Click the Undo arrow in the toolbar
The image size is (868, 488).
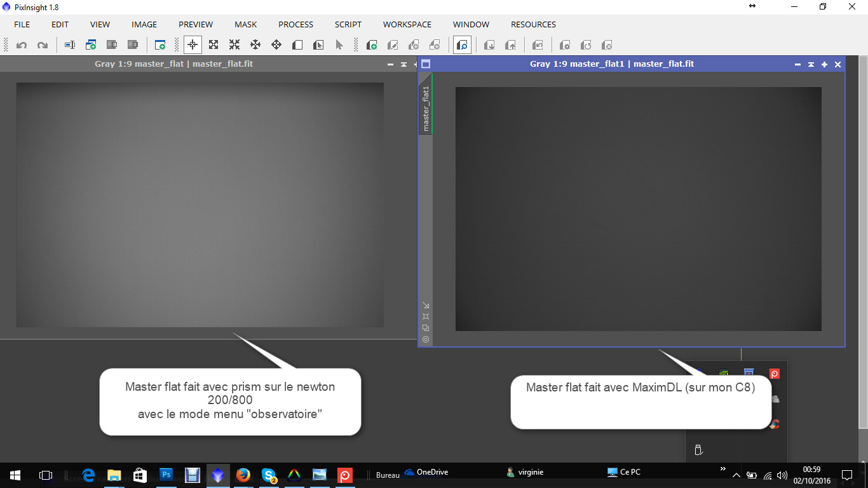(x=22, y=45)
